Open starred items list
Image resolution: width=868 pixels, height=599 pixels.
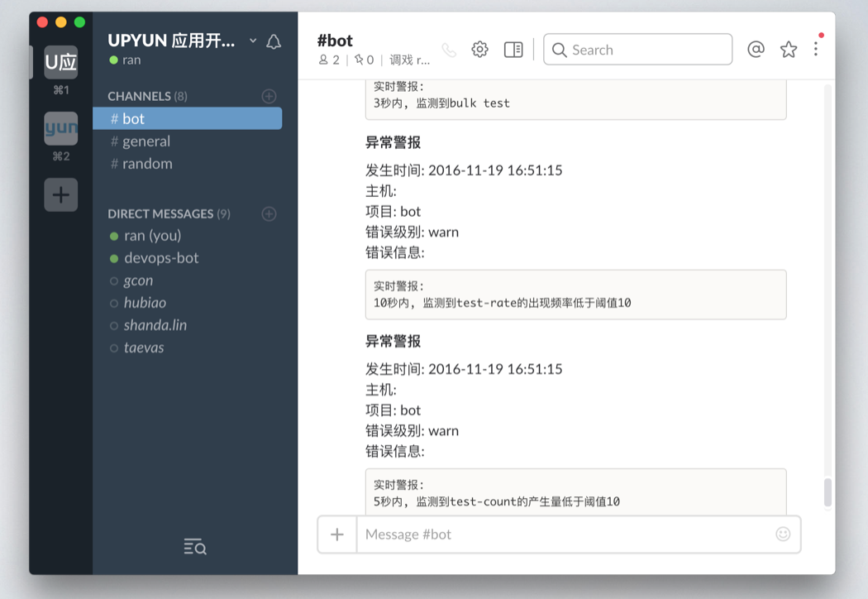(x=789, y=50)
